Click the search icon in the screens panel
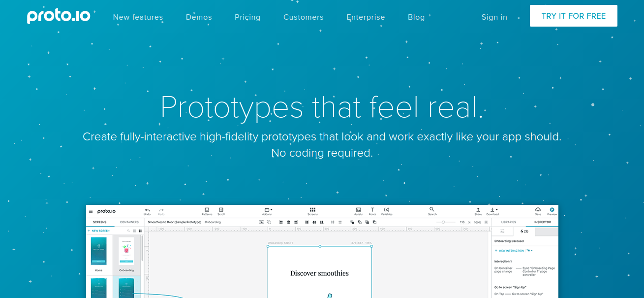This screenshot has height=298, width=644. click(129, 231)
